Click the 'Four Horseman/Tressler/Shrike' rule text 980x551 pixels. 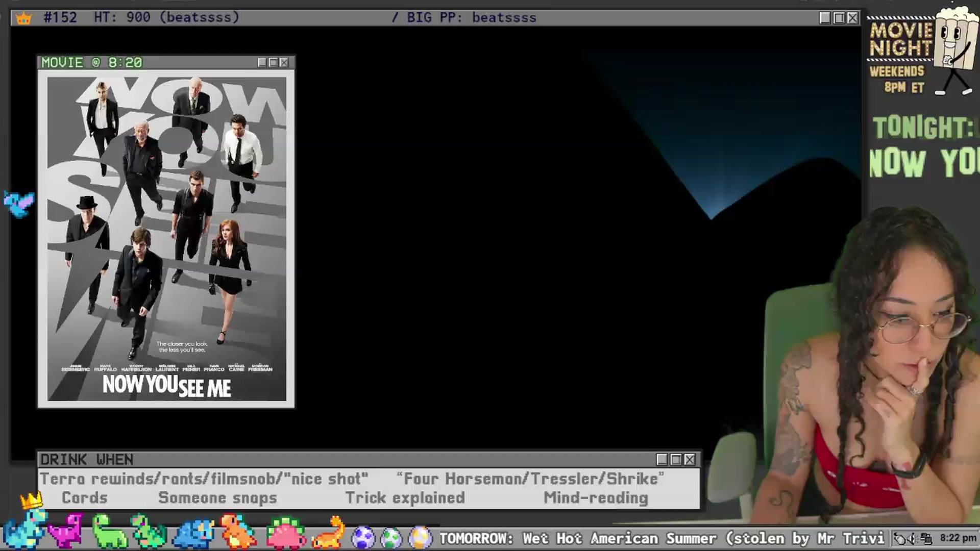(530, 479)
